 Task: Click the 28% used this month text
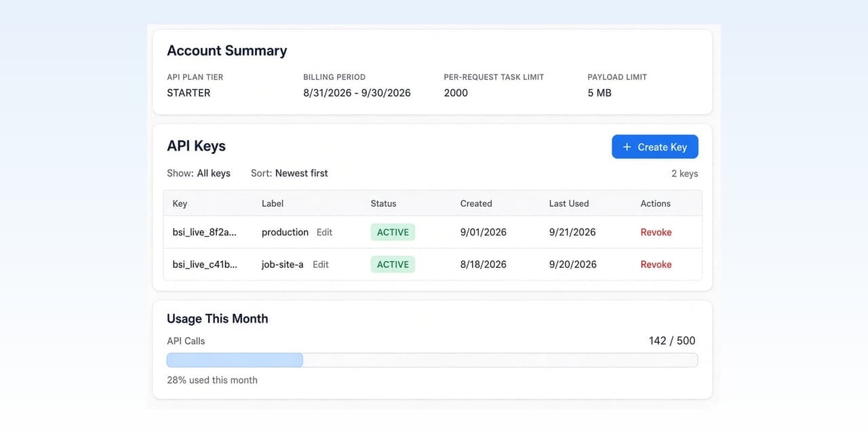pos(212,380)
